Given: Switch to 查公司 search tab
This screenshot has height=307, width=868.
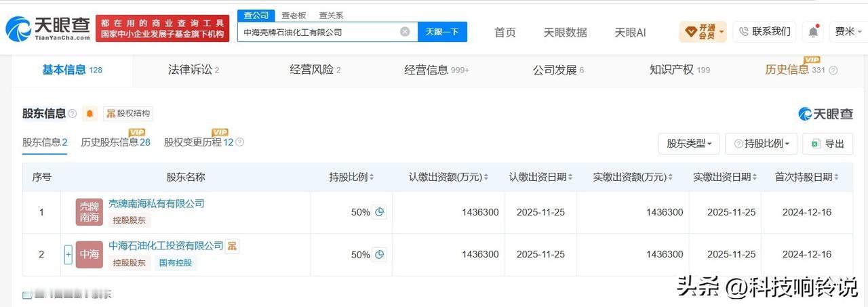Looking at the screenshot, I should (x=256, y=15).
